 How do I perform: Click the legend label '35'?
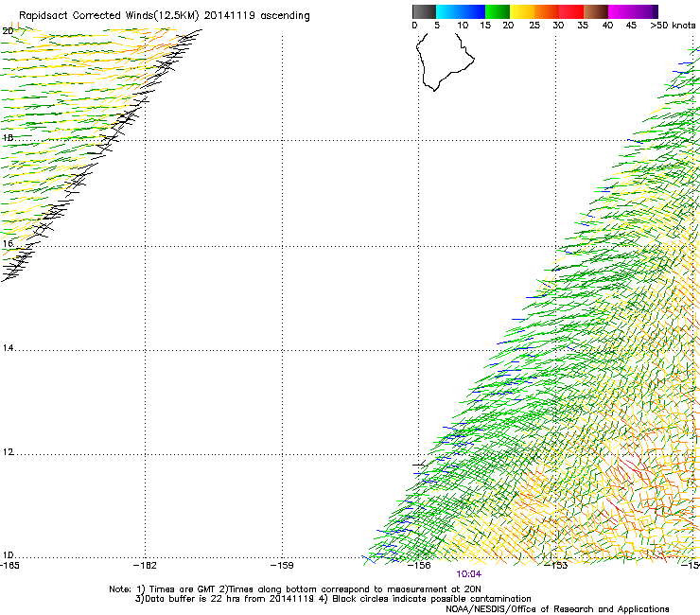click(583, 26)
